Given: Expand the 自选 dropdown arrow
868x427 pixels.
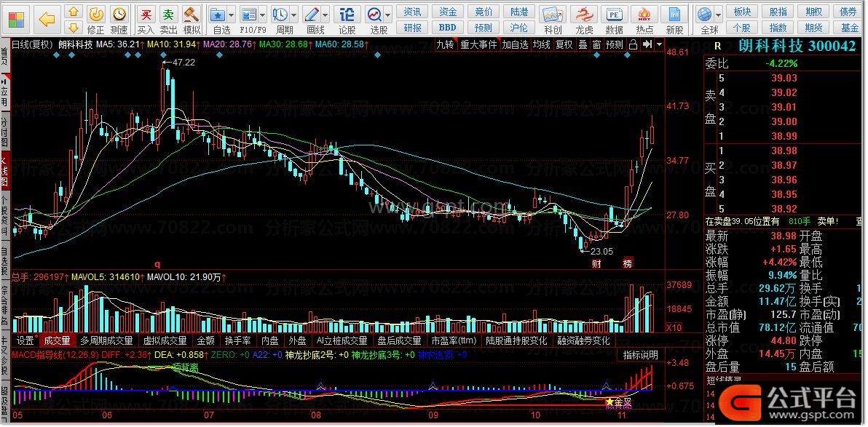Looking at the screenshot, I should point(232,15).
